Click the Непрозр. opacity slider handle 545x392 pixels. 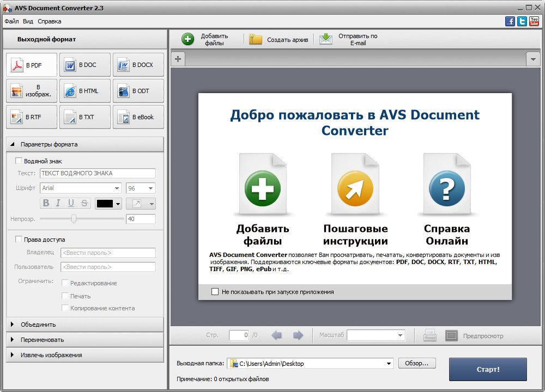(x=74, y=219)
